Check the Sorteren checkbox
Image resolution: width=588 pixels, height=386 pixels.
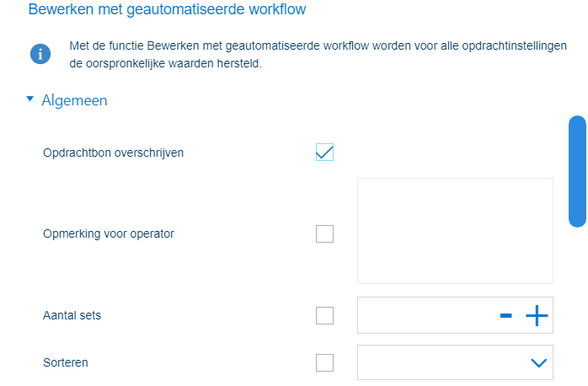(x=324, y=363)
